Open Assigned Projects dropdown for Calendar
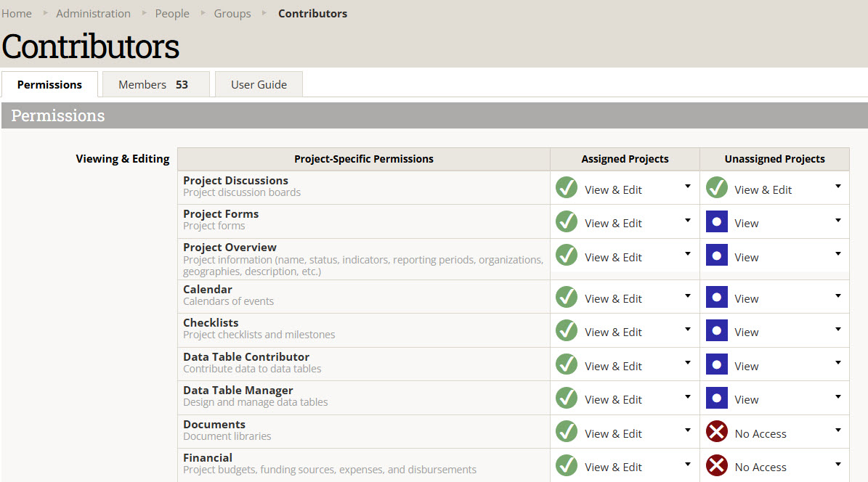 coord(687,295)
